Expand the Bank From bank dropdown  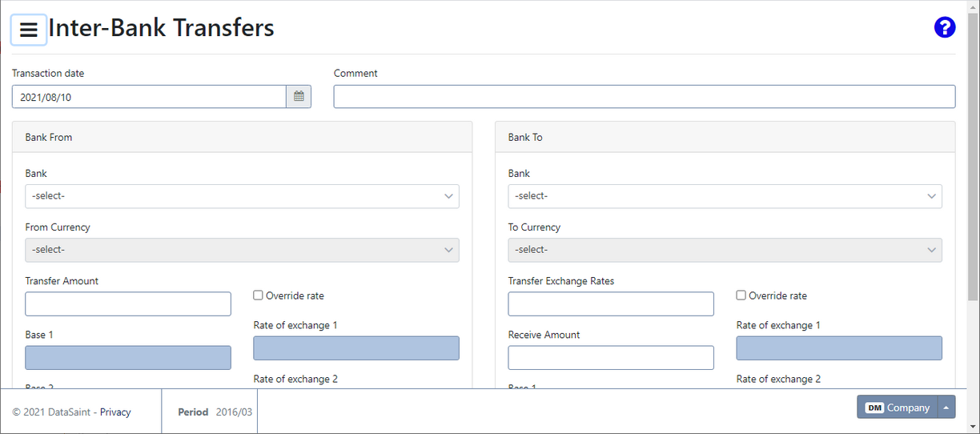[242, 196]
